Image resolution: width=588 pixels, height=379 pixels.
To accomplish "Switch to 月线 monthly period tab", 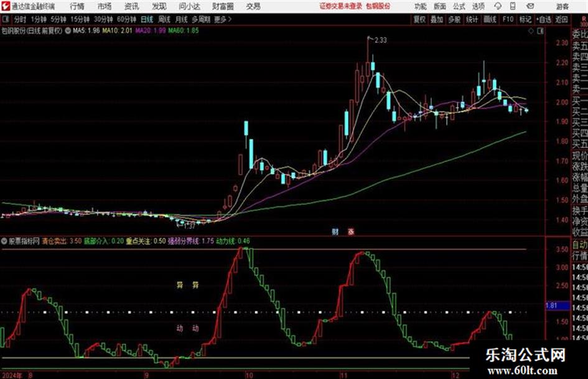I will click(182, 19).
